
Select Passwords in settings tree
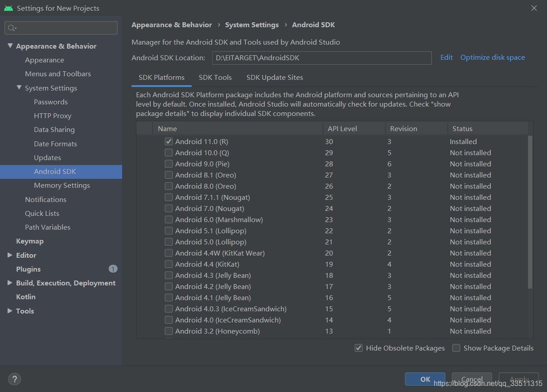click(51, 102)
